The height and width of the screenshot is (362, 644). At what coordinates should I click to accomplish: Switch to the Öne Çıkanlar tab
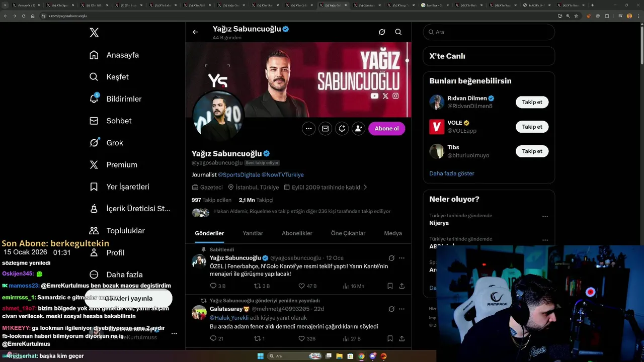[x=348, y=233]
